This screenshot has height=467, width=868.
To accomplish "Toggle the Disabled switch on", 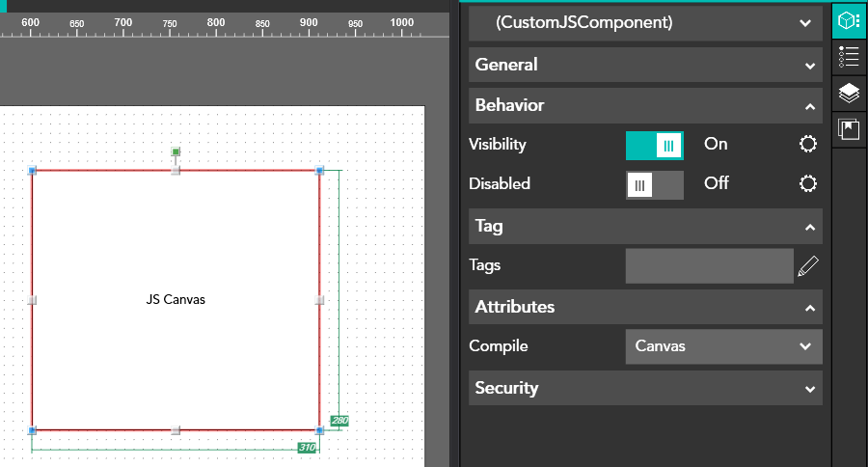I will click(x=655, y=184).
